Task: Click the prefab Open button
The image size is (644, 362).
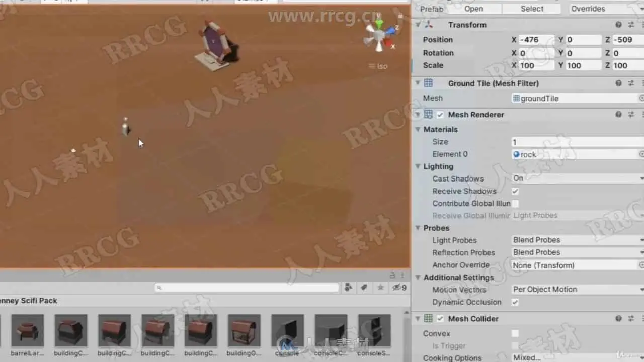Action: click(x=473, y=9)
